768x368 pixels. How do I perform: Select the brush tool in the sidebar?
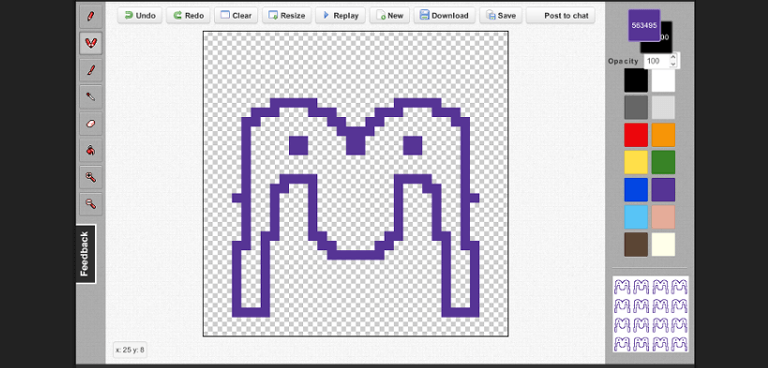click(x=91, y=70)
